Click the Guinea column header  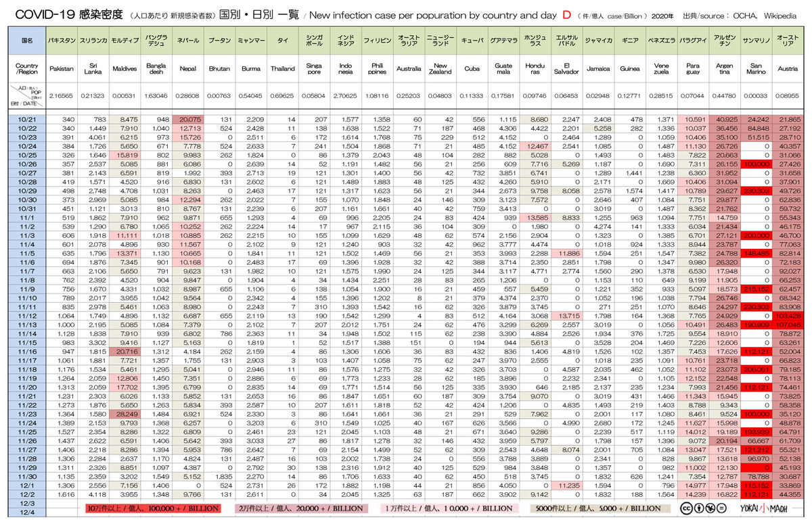click(629, 69)
